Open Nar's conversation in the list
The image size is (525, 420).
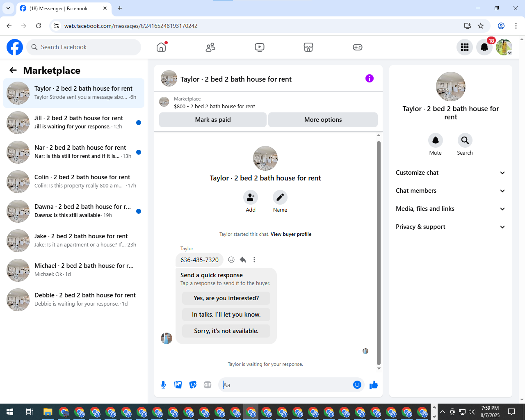74,152
